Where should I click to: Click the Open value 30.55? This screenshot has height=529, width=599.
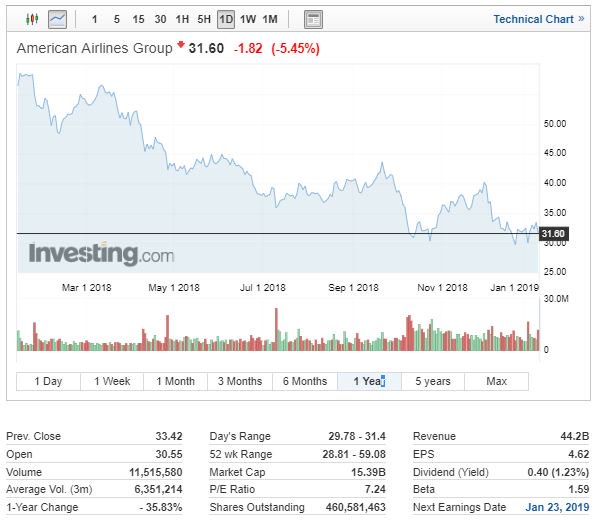[169, 454]
